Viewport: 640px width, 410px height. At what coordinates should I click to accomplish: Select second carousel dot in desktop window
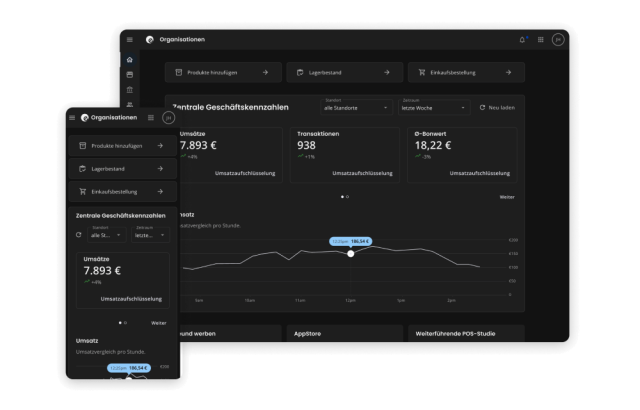[x=347, y=197]
